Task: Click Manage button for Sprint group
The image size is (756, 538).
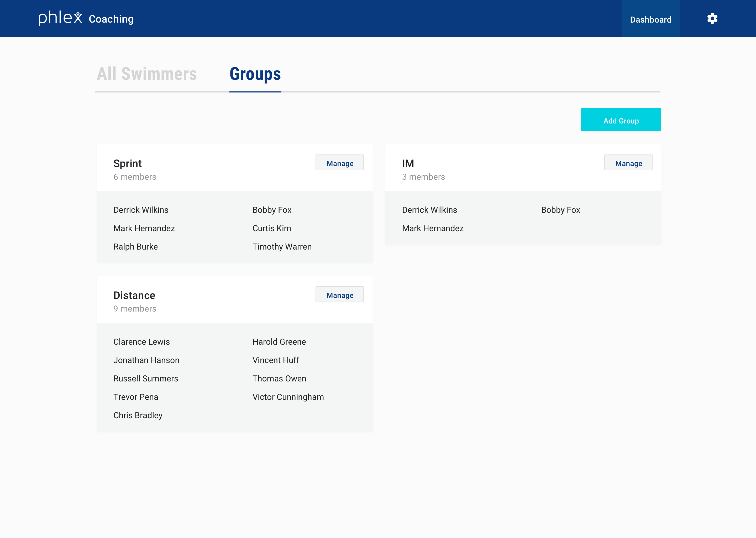Action: (340, 163)
